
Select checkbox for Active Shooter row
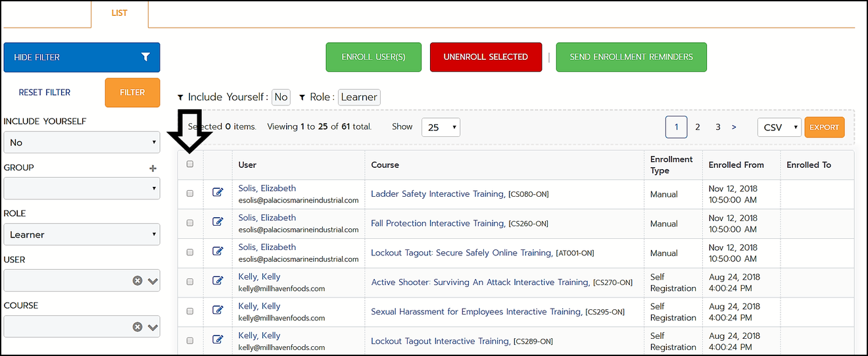(x=190, y=282)
